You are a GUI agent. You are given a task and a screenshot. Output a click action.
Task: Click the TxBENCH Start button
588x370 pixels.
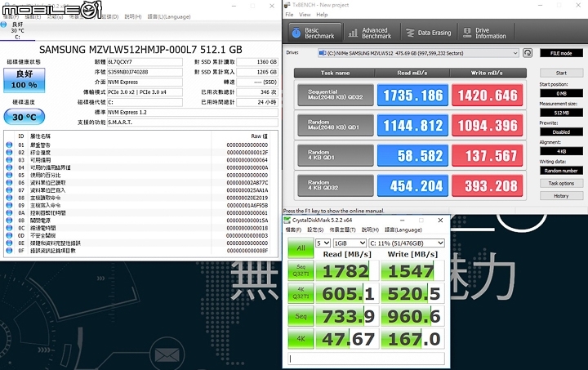(561, 73)
